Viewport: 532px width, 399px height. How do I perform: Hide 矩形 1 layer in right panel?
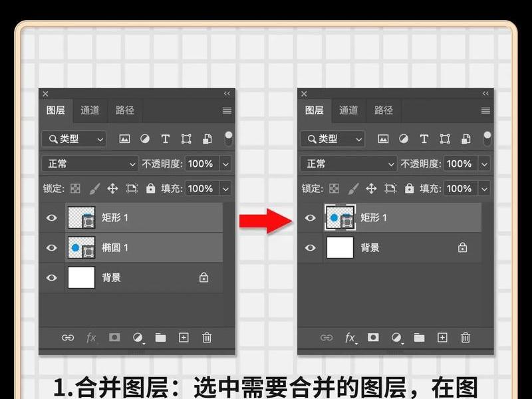pyautogui.click(x=310, y=218)
